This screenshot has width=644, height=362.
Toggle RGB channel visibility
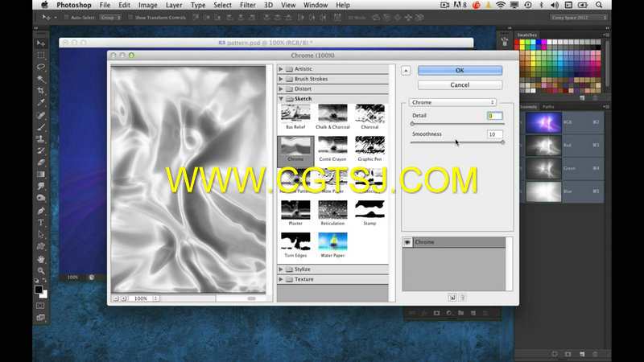(x=522, y=122)
